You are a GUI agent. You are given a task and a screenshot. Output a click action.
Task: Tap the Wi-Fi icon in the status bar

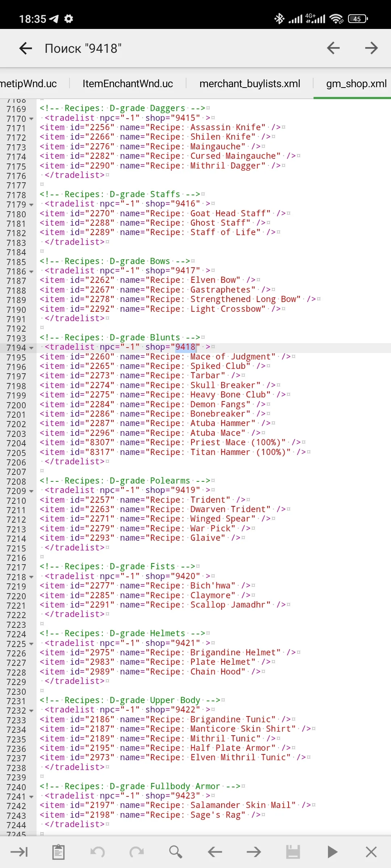pos(336,18)
